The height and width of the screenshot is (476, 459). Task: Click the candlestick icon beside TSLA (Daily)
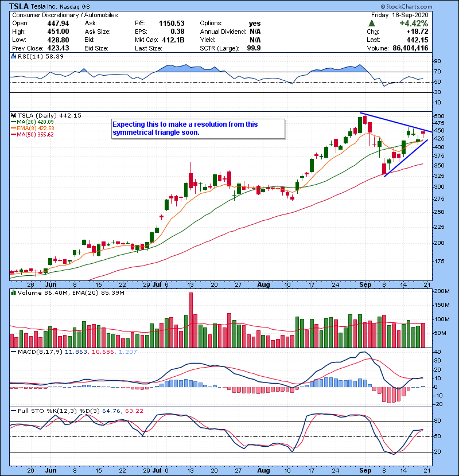coord(14,115)
